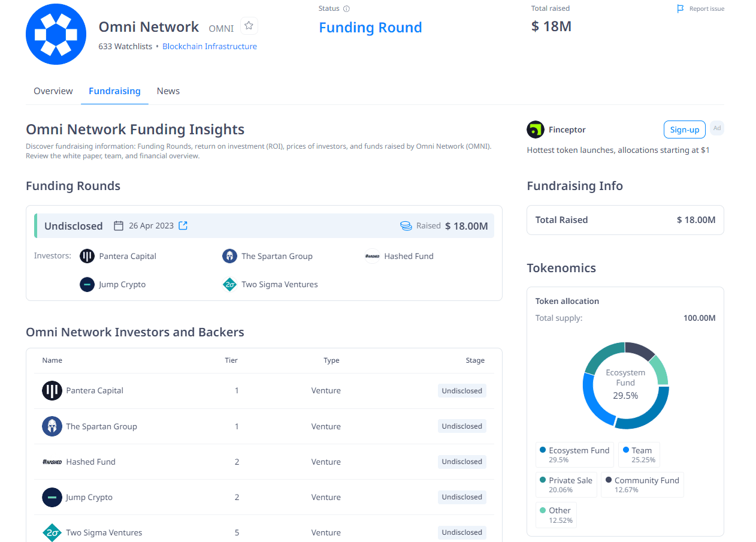Screen dimensions: 756x542
Task: Click the Type column header
Action: pyautogui.click(x=331, y=360)
